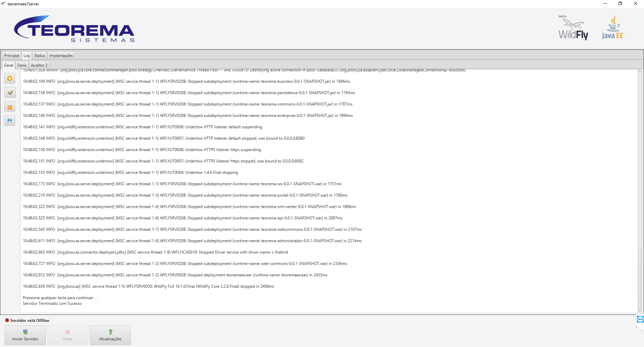The height and width of the screenshot is (347, 644).
Task: Click the vertical scrollbar thumb in log
Action: pyautogui.click(x=640, y=279)
